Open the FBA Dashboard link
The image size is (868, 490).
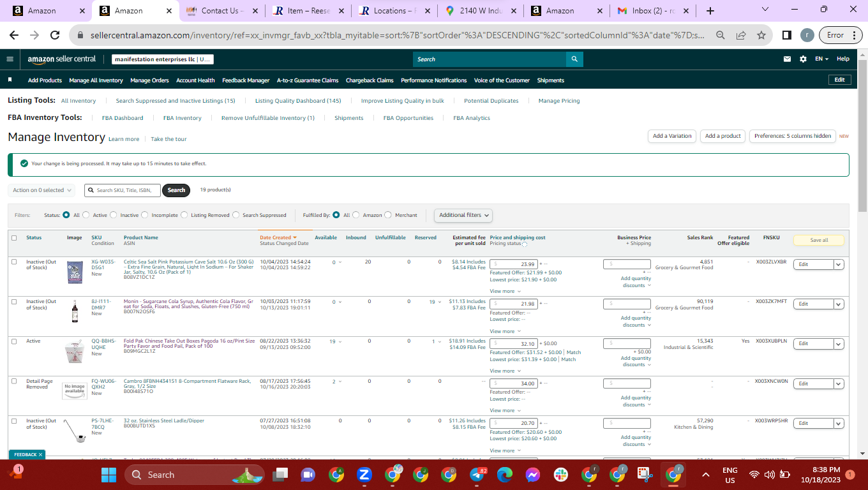click(123, 118)
